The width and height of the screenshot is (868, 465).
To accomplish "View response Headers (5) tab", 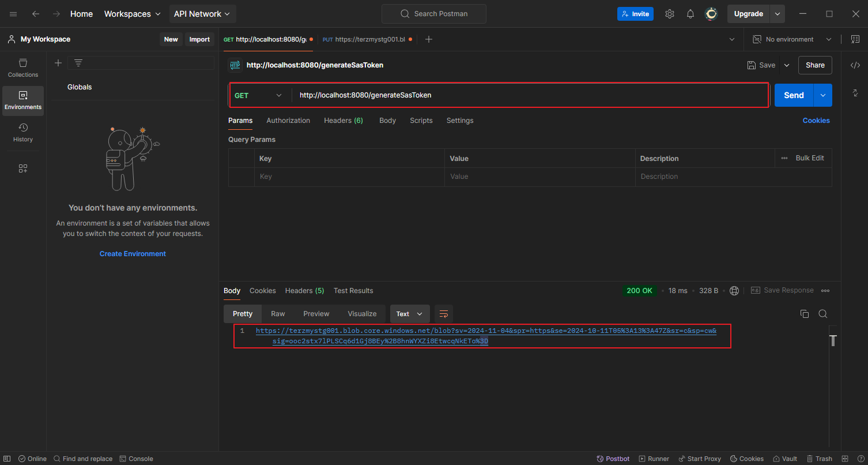I will click(305, 291).
